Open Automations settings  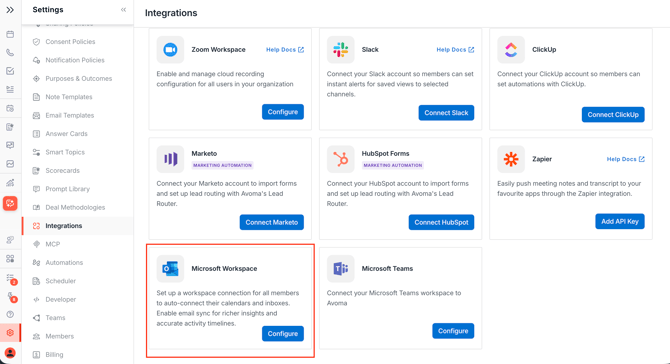[x=64, y=262]
